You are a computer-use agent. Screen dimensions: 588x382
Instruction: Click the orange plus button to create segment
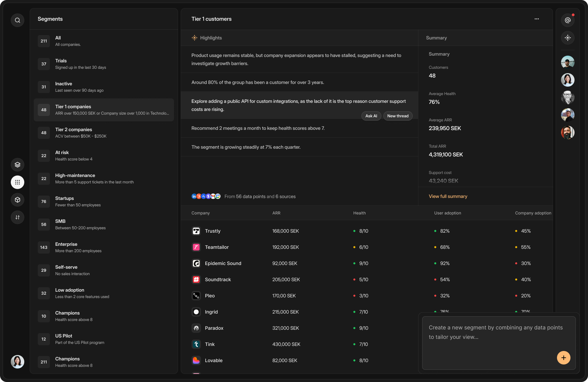tap(563, 358)
